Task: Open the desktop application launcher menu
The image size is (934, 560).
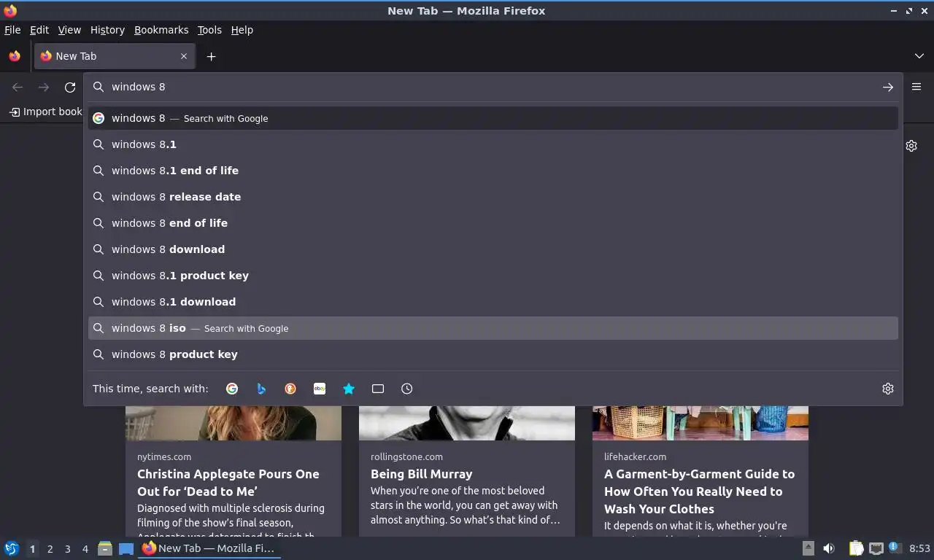Action: [x=12, y=548]
